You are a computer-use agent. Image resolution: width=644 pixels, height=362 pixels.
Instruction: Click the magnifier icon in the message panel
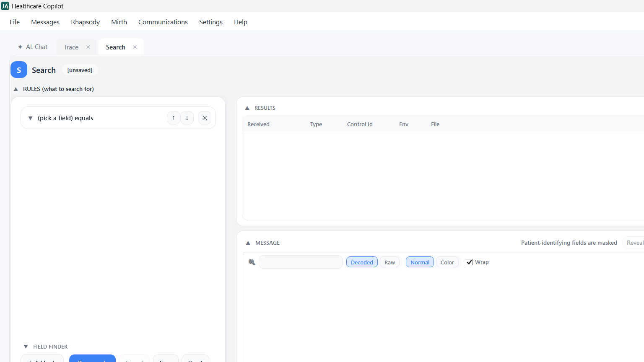(x=252, y=262)
